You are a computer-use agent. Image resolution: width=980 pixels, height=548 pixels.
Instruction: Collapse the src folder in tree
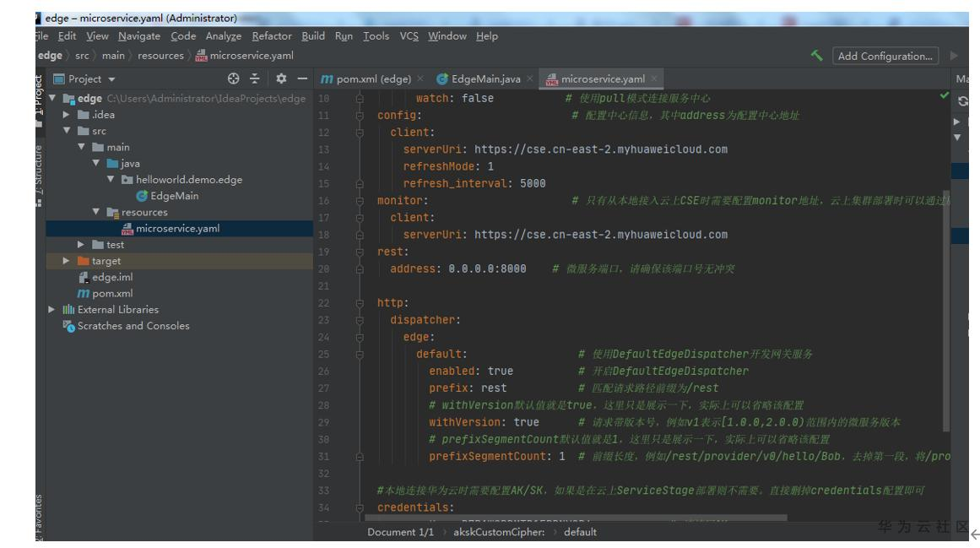(x=68, y=131)
